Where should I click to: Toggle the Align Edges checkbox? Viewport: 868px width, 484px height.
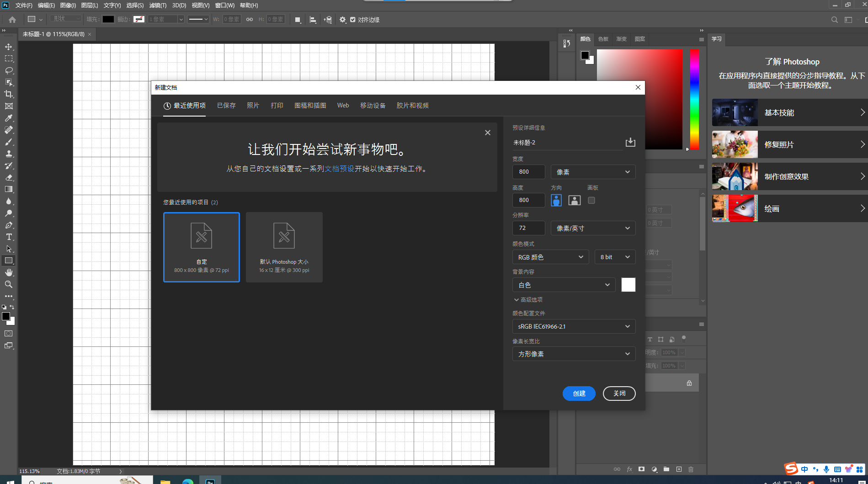point(353,20)
